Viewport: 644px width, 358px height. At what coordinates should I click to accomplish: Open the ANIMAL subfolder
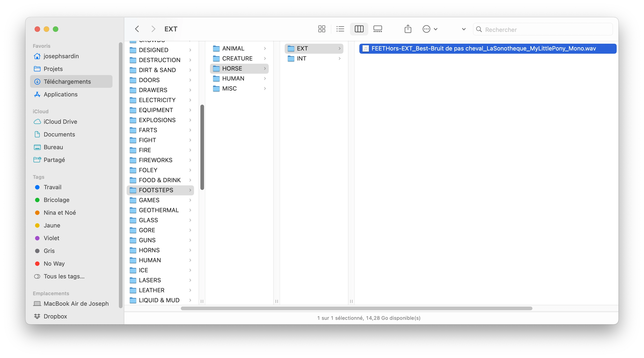pyautogui.click(x=239, y=48)
